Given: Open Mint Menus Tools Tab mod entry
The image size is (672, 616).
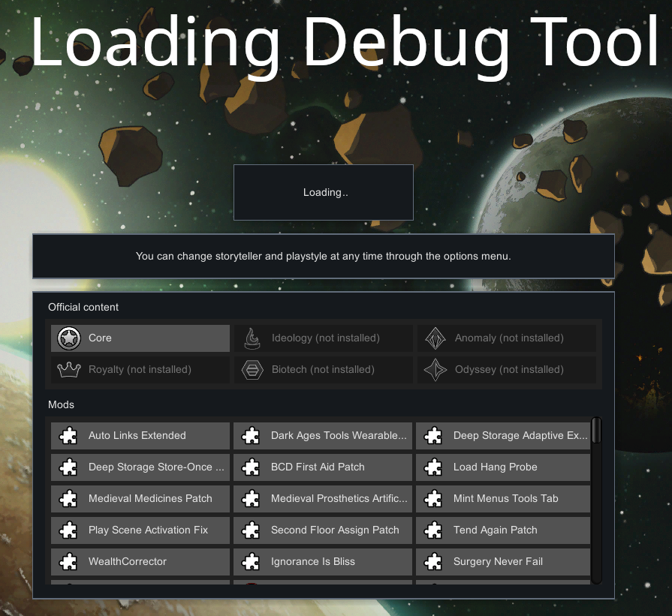Looking at the screenshot, I should pyautogui.click(x=503, y=499).
